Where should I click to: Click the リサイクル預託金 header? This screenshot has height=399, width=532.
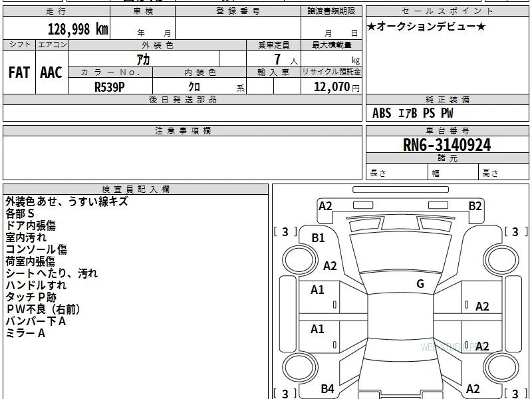331,72
